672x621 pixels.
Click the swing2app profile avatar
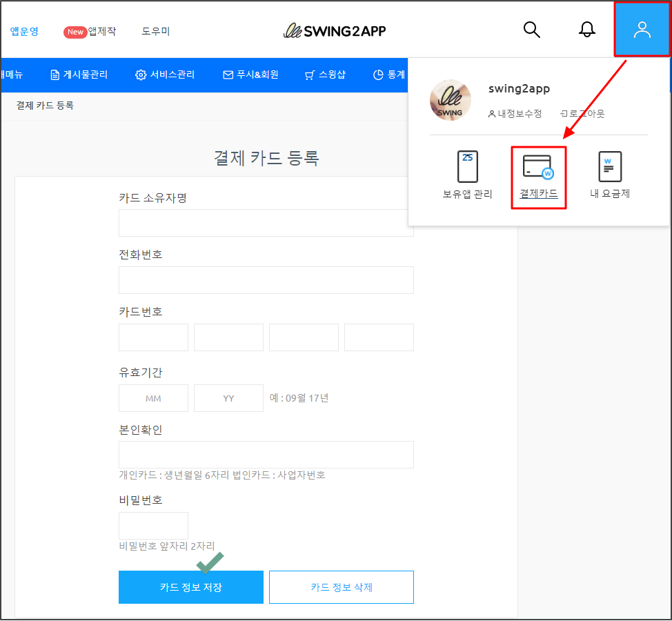451,100
